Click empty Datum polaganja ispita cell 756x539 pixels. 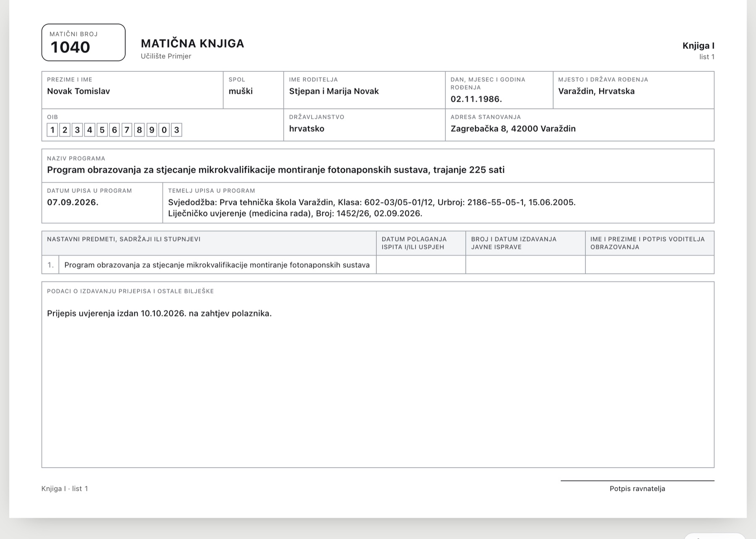(421, 265)
